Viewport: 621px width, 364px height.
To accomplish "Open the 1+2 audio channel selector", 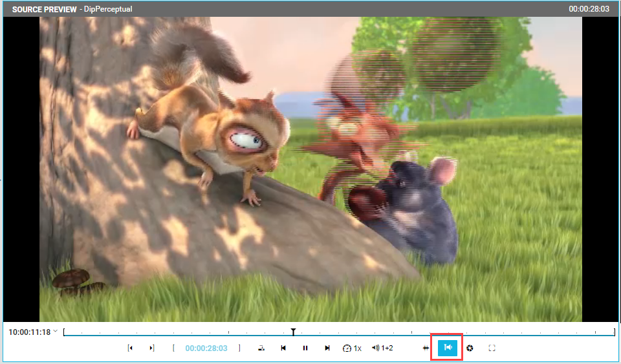I will (382, 348).
